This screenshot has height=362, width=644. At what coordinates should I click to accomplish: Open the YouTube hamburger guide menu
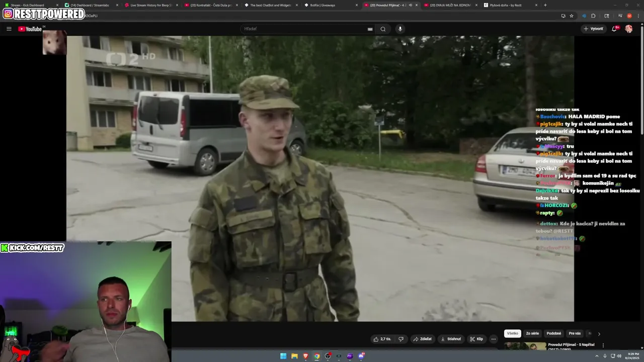(x=9, y=29)
